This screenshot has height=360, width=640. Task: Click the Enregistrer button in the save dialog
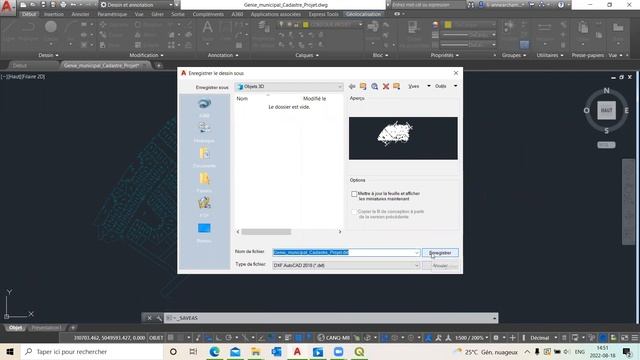[440, 253]
